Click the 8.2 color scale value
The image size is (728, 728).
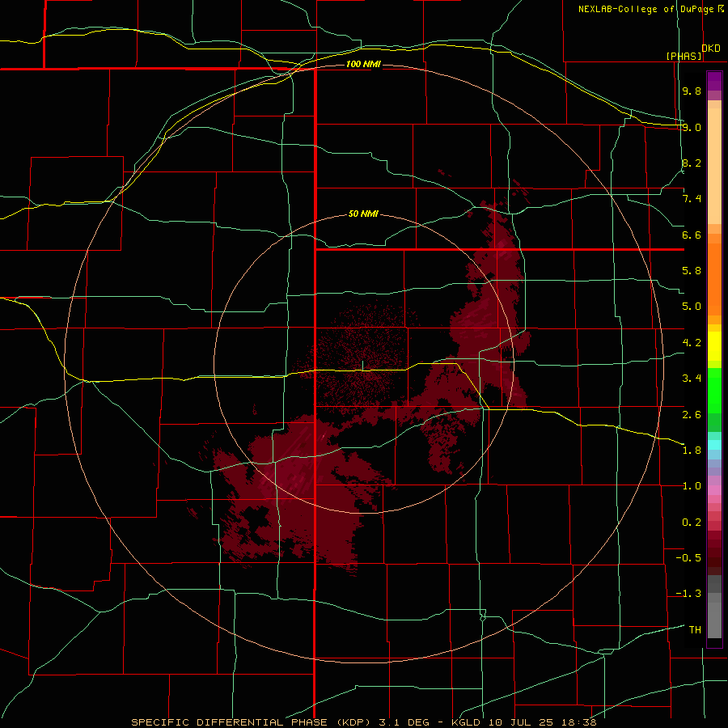click(x=692, y=163)
